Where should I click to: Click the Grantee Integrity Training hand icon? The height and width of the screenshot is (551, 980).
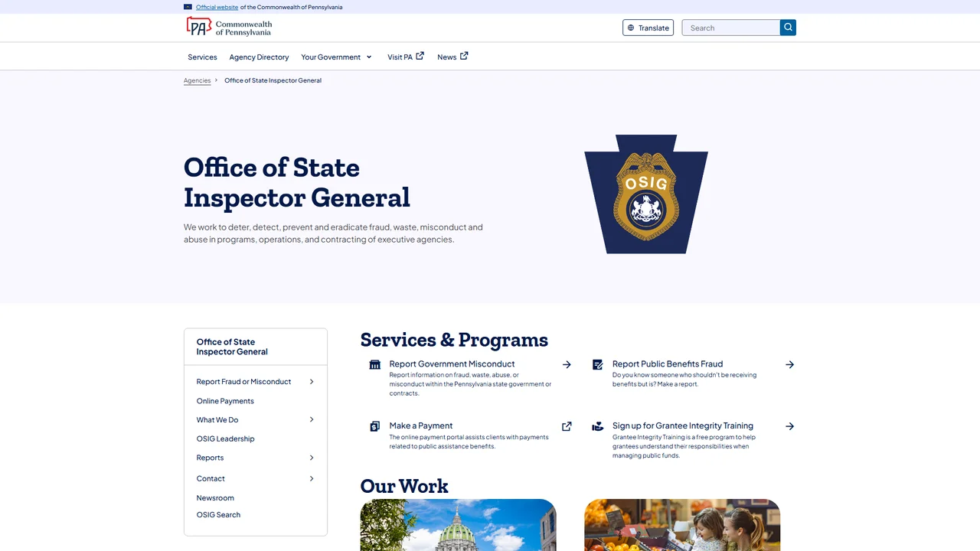pyautogui.click(x=597, y=426)
